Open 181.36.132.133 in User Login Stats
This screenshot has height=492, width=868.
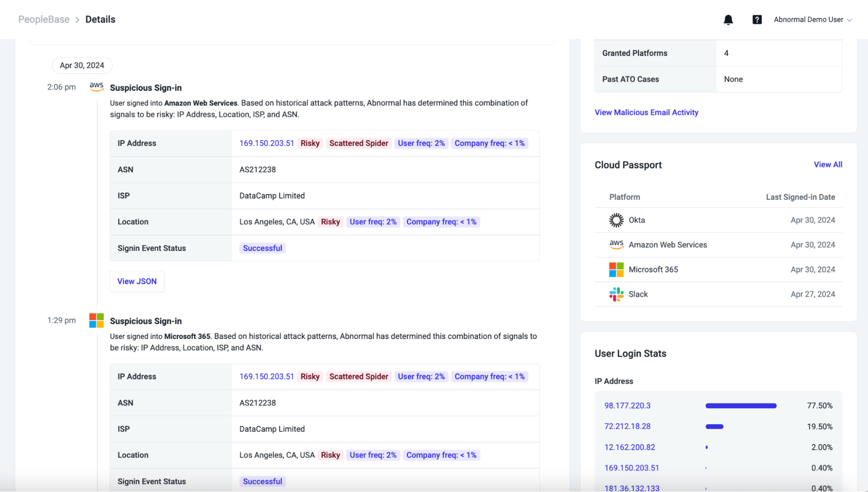coord(632,489)
